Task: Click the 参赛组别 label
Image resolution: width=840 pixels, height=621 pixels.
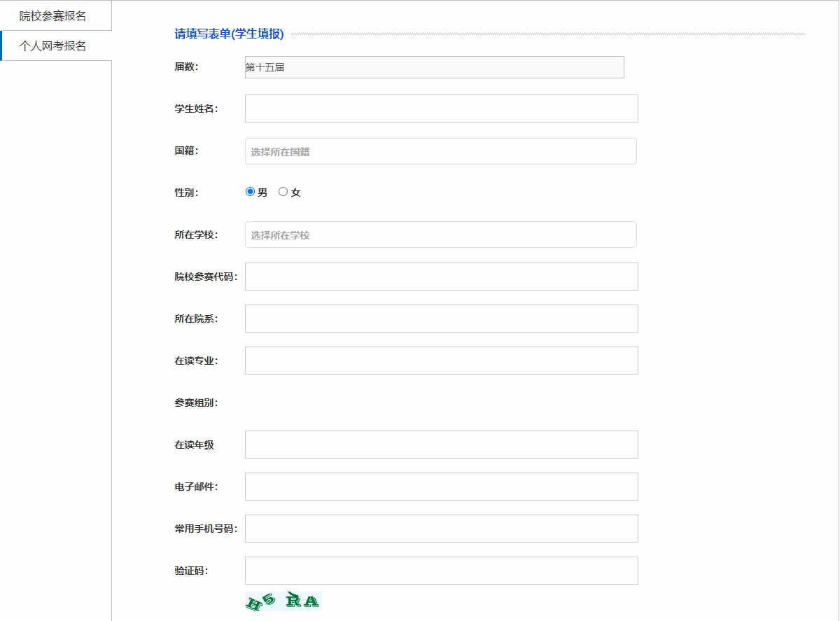Action: [197, 403]
